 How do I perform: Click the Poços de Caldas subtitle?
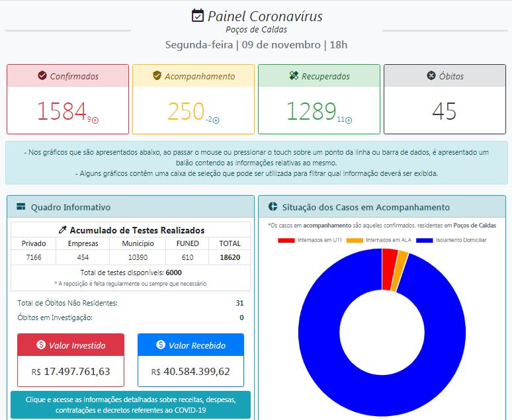tap(256, 29)
